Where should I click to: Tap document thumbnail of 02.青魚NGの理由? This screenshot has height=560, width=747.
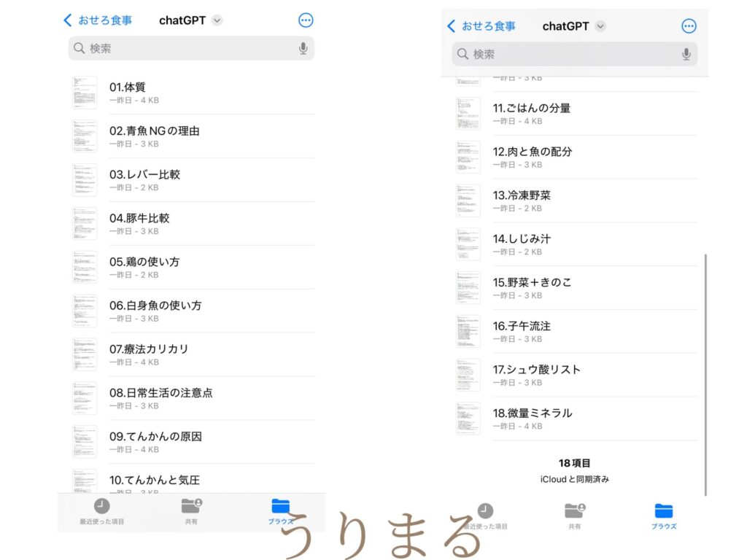click(85, 136)
